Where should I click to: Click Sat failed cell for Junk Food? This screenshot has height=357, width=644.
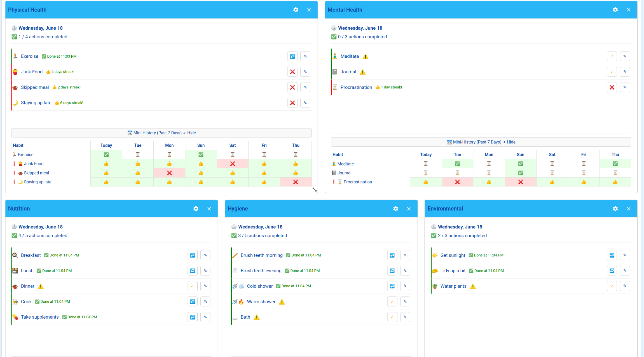click(x=232, y=164)
